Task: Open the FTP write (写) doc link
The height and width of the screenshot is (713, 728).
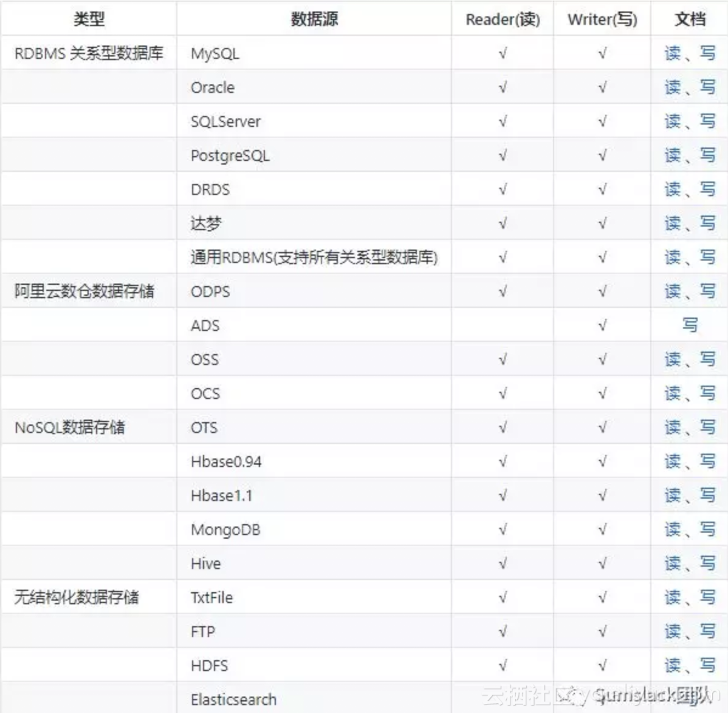Action: click(x=707, y=632)
